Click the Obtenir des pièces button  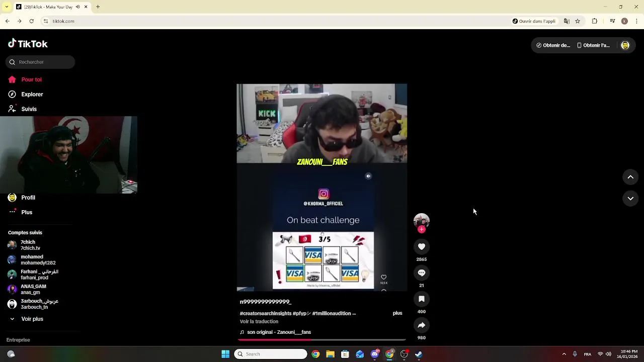click(x=553, y=45)
